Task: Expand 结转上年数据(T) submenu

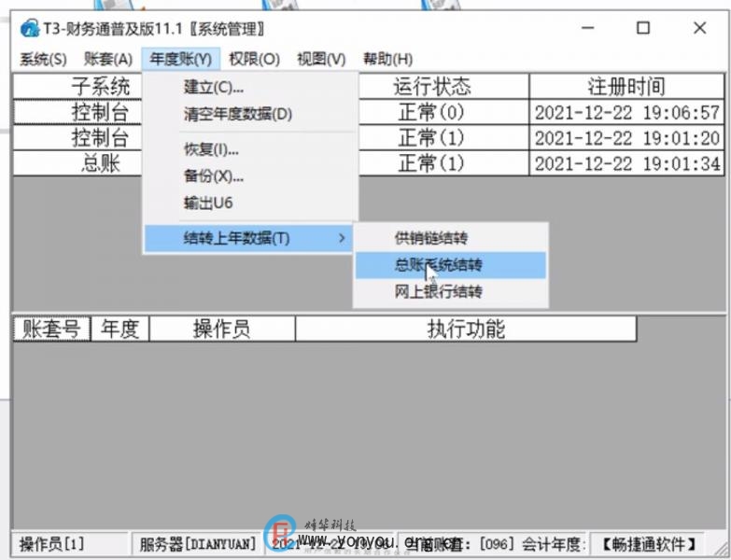Action: click(x=249, y=239)
